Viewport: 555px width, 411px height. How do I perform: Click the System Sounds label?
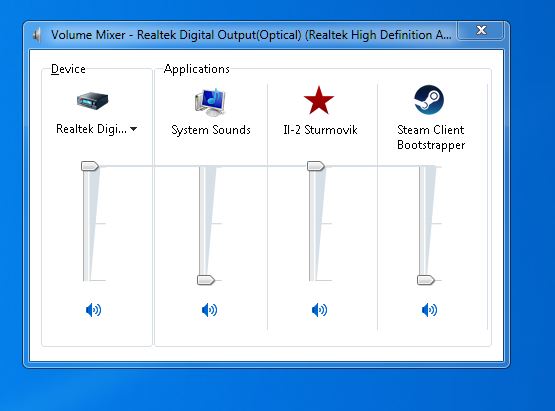tap(211, 130)
